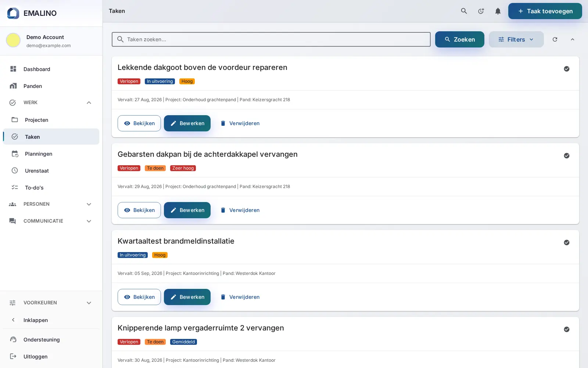Open Urenstaat in the sidebar
Image resolution: width=588 pixels, height=368 pixels.
(51, 171)
